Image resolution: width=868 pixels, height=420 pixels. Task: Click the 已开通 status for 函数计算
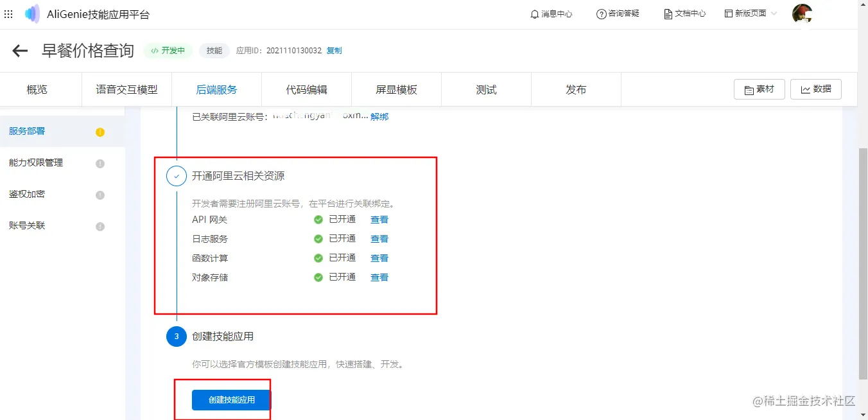pyautogui.click(x=342, y=258)
